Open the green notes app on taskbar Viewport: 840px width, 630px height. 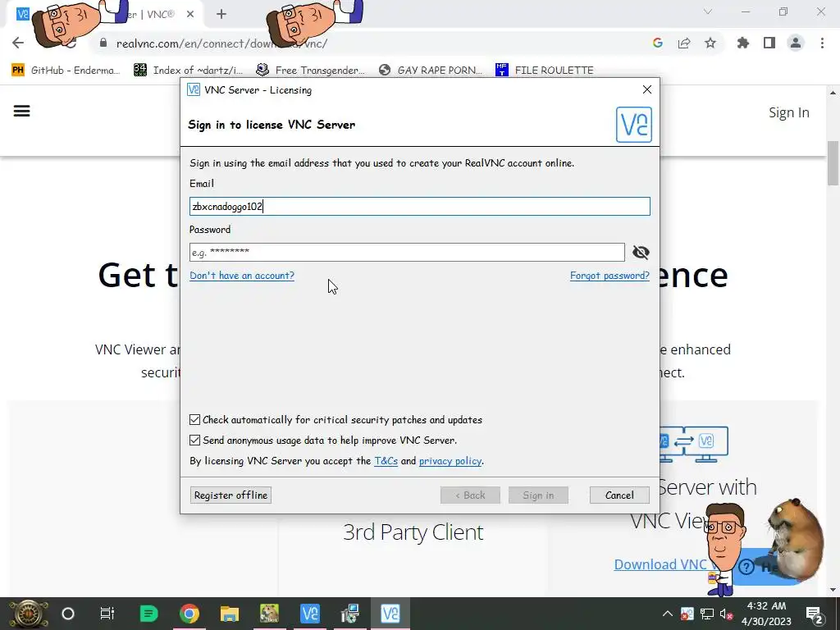point(148,614)
